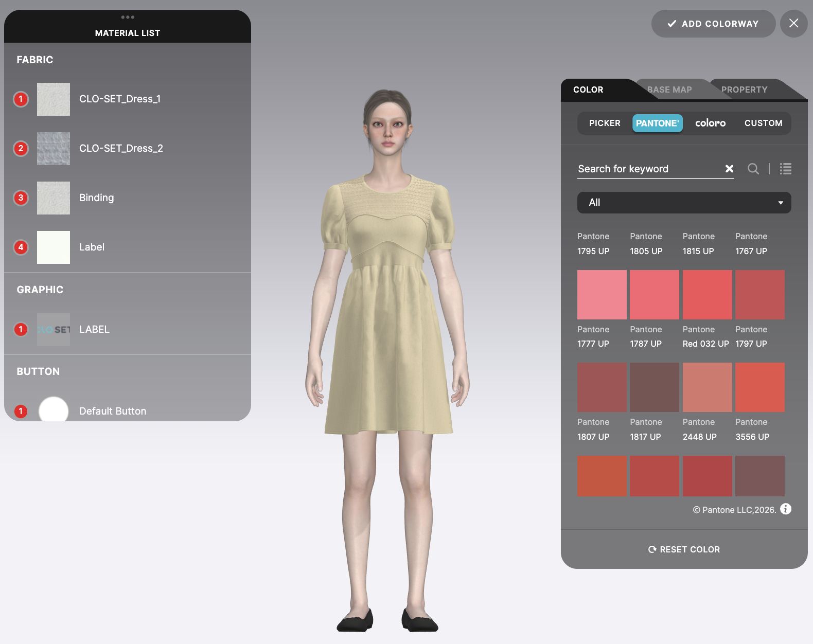The height and width of the screenshot is (644, 813).
Task: Switch swatches to list view icon
Action: tap(786, 169)
